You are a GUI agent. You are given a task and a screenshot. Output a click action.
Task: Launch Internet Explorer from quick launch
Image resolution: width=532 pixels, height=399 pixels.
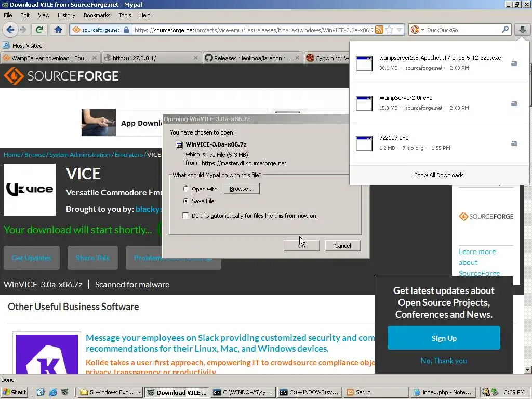(x=53, y=392)
